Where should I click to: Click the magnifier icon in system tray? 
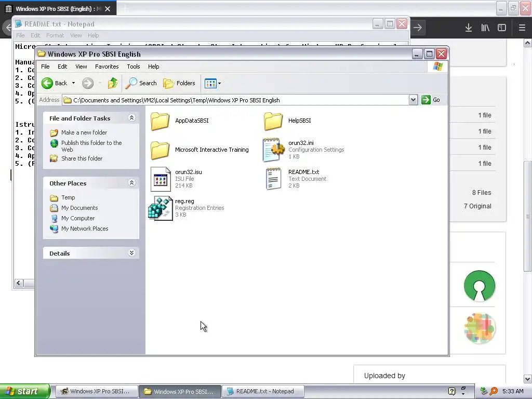(494, 391)
